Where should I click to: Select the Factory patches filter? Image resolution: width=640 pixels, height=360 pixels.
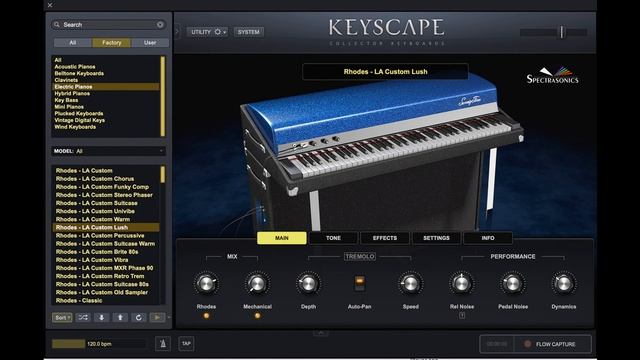[111, 42]
